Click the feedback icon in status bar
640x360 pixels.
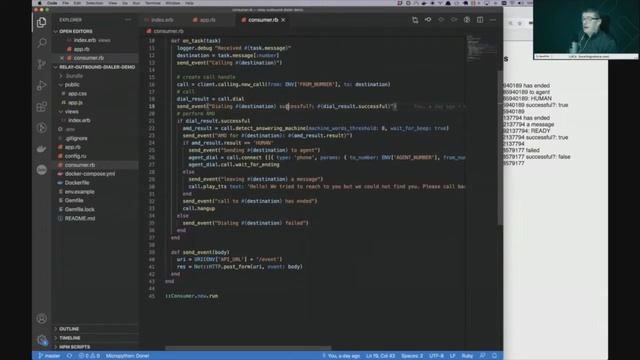[x=482, y=356]
